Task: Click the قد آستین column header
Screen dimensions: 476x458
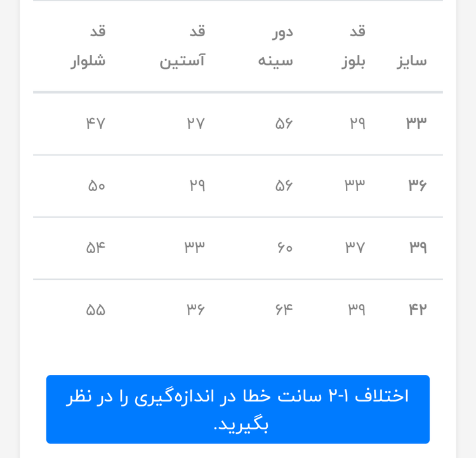Action: tap(183, 46)
